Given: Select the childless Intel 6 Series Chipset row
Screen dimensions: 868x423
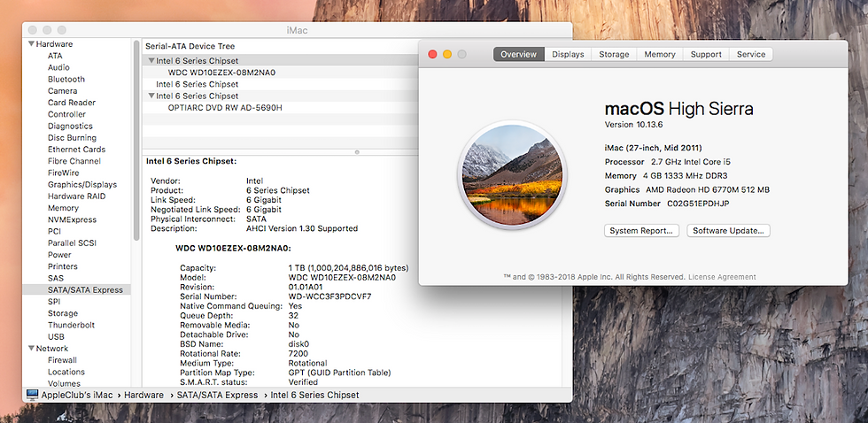Looking at the screenshot, I should click(197, 84).
